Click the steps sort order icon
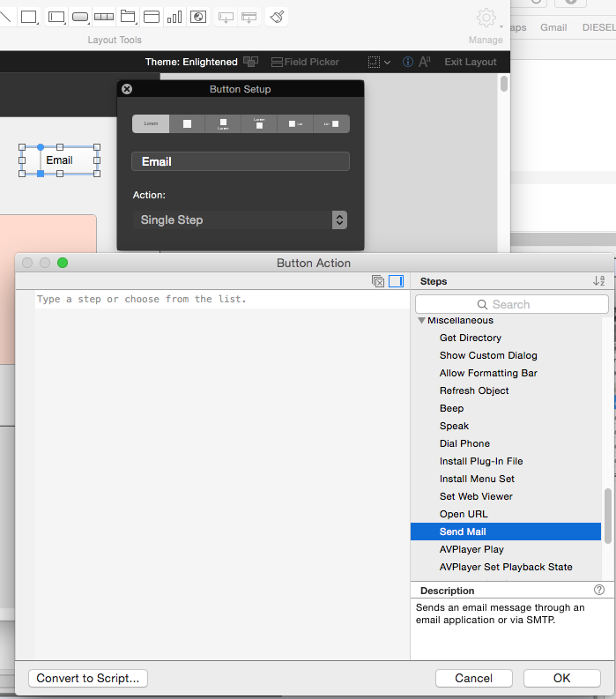616x699 pixels. click(598, 281)
